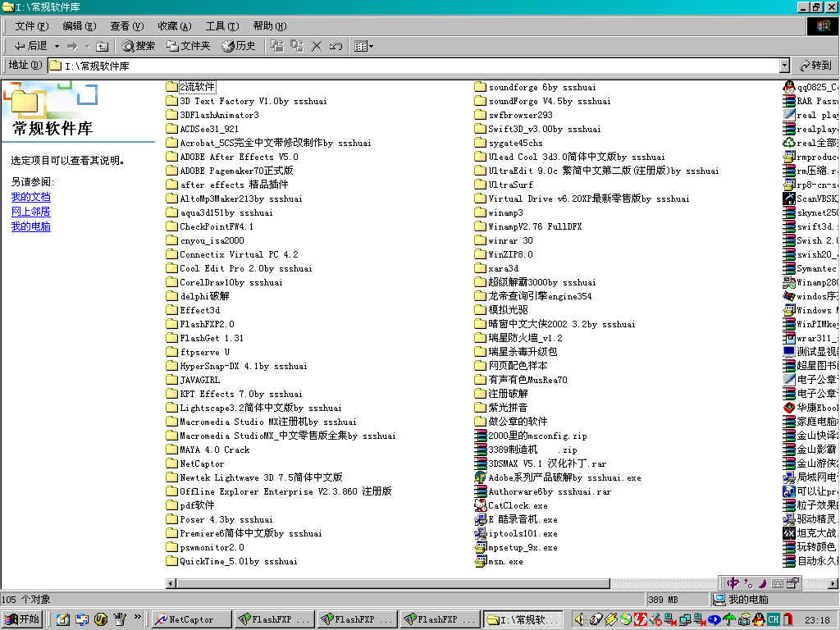Open the 搜索 search pane
Screen dimensions: 840x630
point(138,46)
